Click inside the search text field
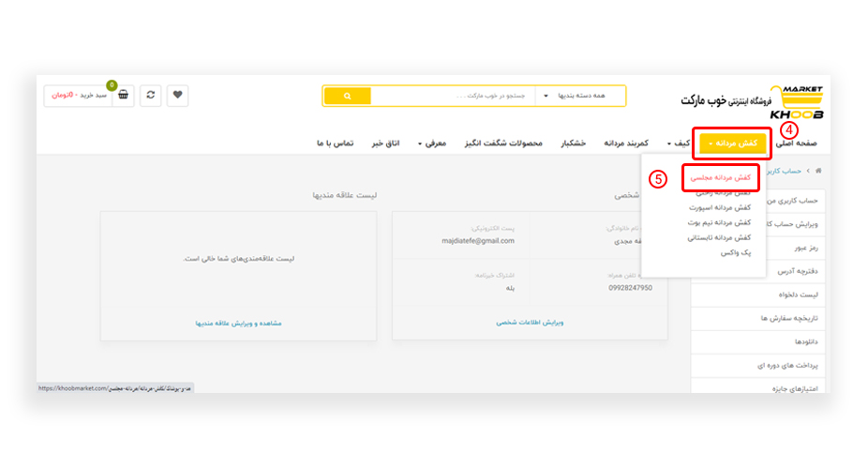 (453, 96)
